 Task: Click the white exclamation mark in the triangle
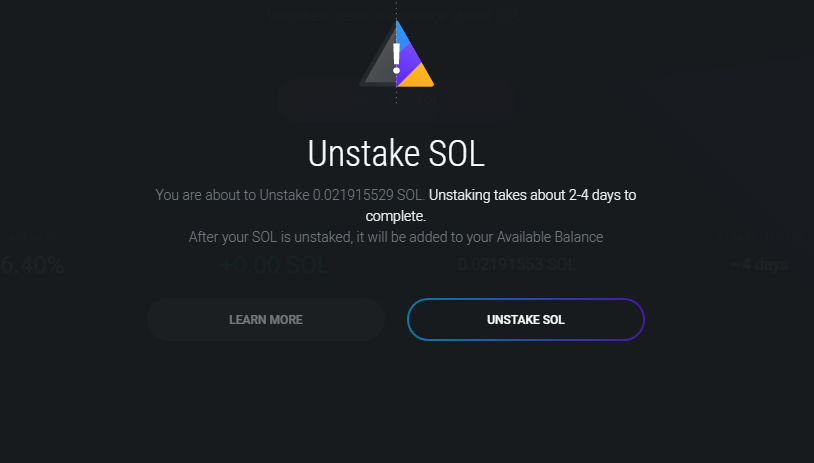click(396, 58)
